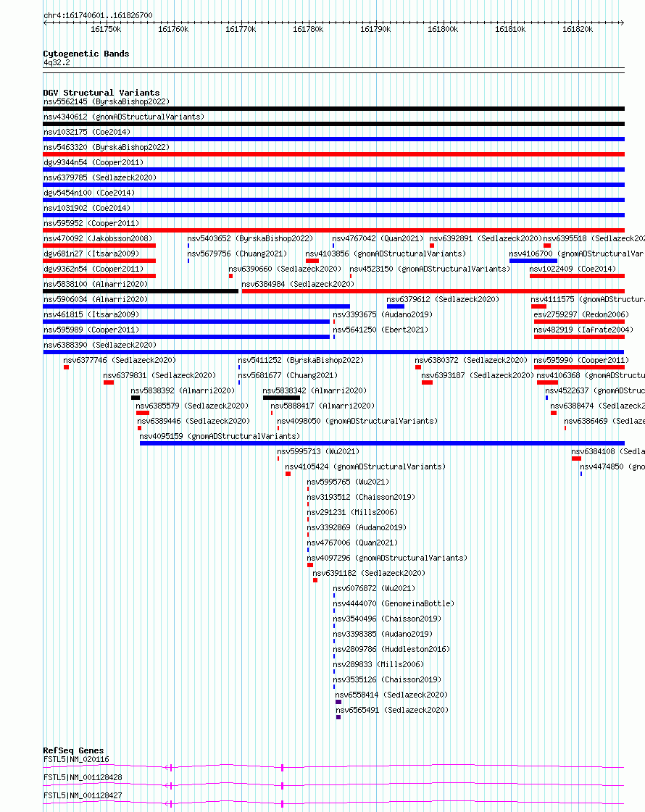Open variant nsv5463320 (ByrskaBishop2022)
The width and height of the screenshot is (645, 812).
(107, 147)
